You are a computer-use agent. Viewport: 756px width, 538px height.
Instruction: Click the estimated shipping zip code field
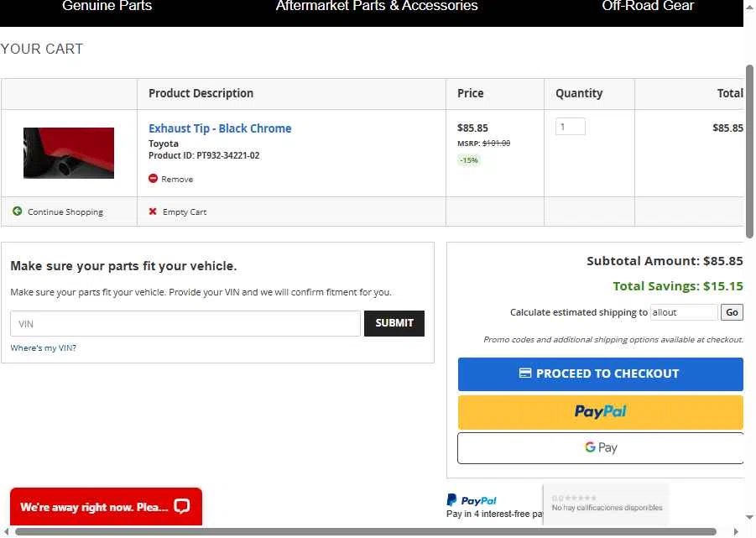coord(684,312)
